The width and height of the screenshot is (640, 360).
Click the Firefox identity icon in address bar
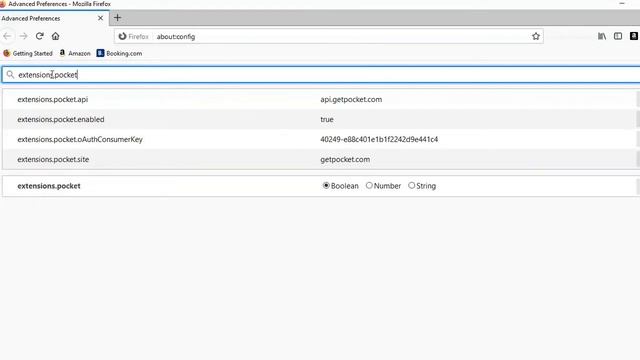[x=122, y=36]
